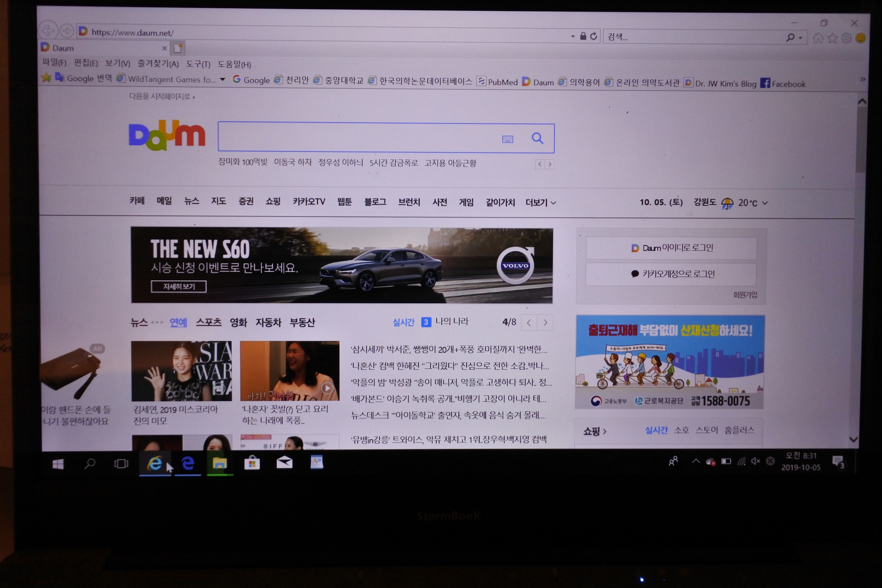Click the volume muted speaker tray icon
This screenshot has width=882, height=588.
point(756,461)
